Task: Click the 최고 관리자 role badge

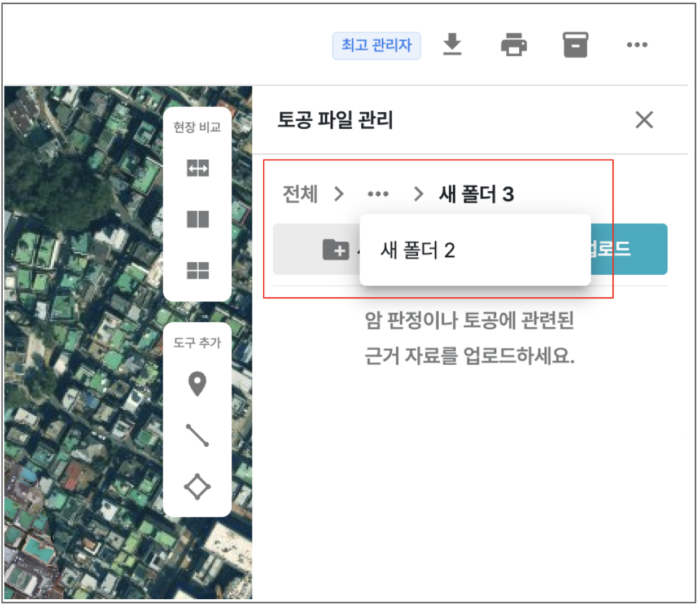Action: click(x=377, y=45)
